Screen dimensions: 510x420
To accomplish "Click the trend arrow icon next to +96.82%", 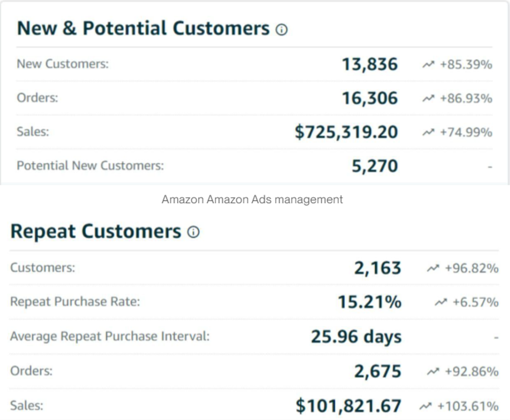I will point(433,268).
